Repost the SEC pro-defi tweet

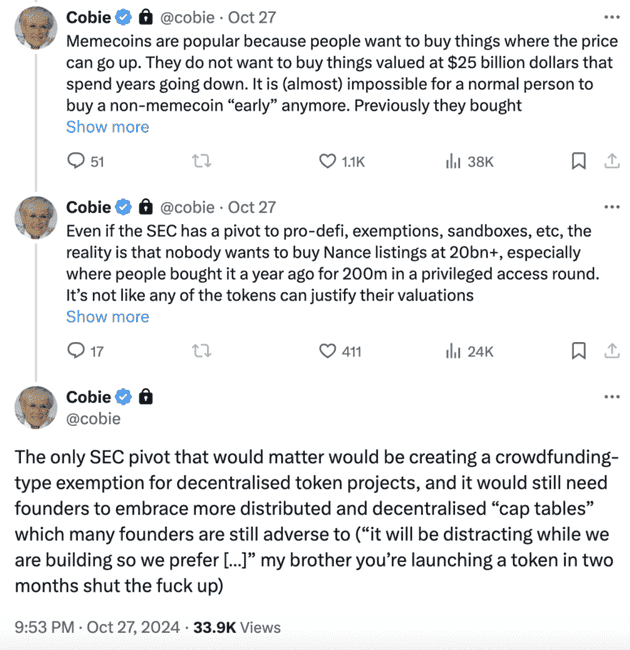[x=201, y=351]
